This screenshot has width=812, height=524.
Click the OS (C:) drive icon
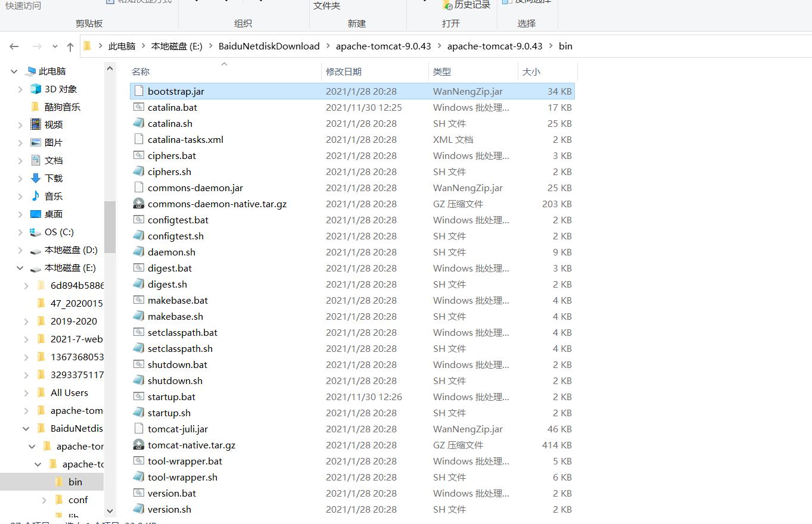(36, 232)
